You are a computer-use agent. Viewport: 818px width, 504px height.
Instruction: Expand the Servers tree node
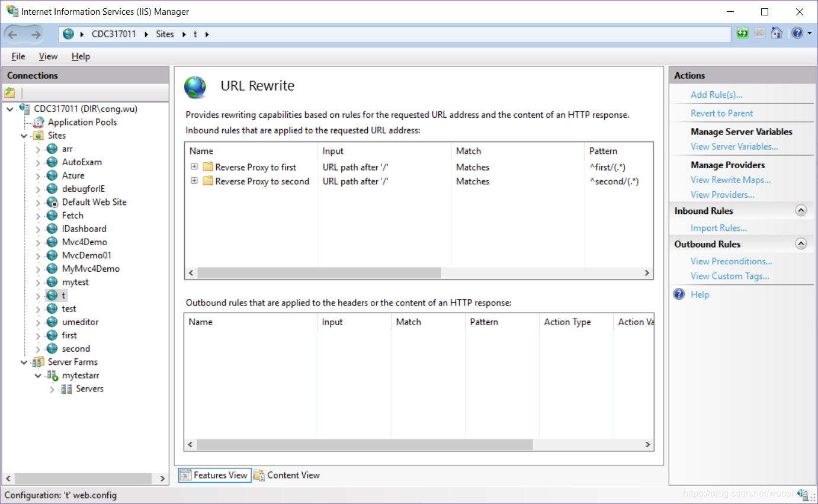[52, 389]
